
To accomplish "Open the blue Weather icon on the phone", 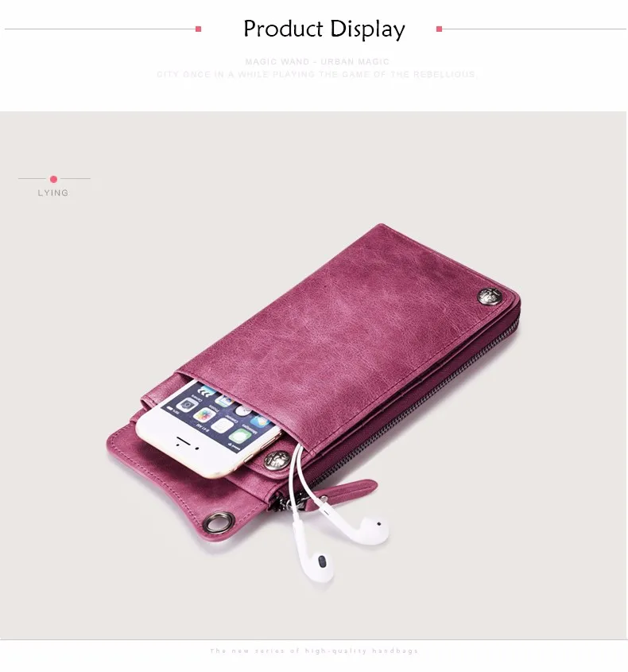I will coord(260,421).
